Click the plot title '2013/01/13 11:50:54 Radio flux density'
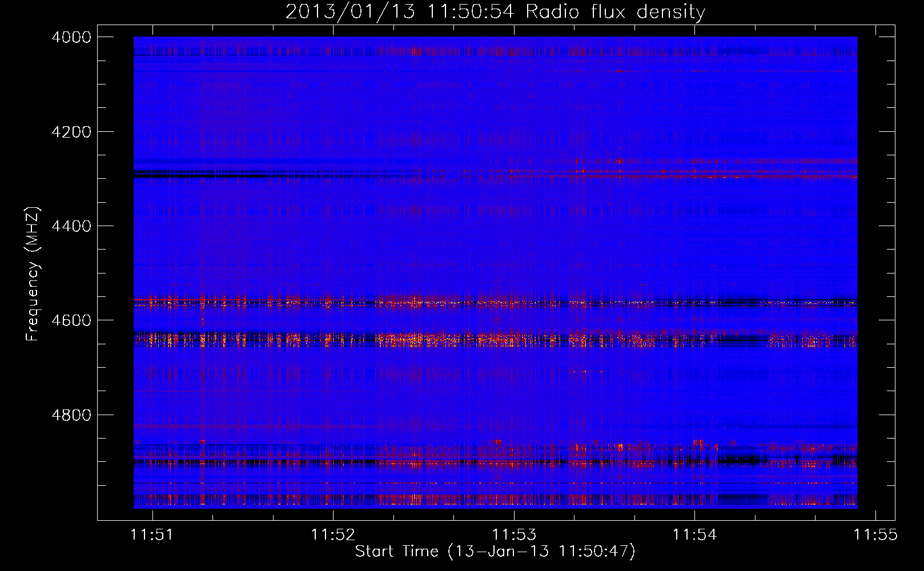This screenshot has width=924, height=571. point(495,11)
